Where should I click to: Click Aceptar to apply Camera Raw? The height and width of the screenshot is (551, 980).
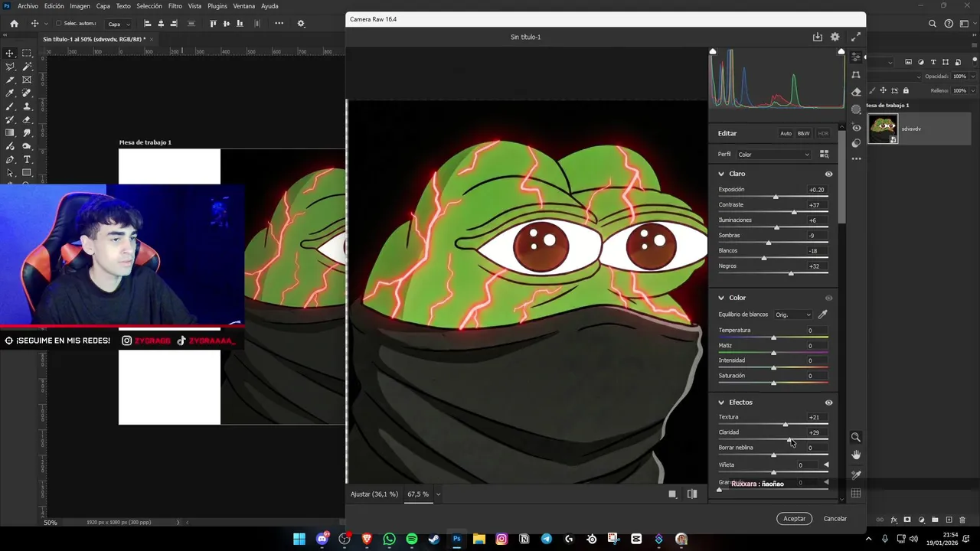(794, 518)
